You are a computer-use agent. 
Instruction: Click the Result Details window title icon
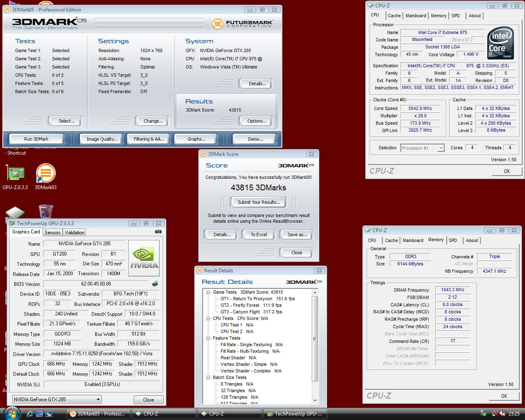point(199,270)
